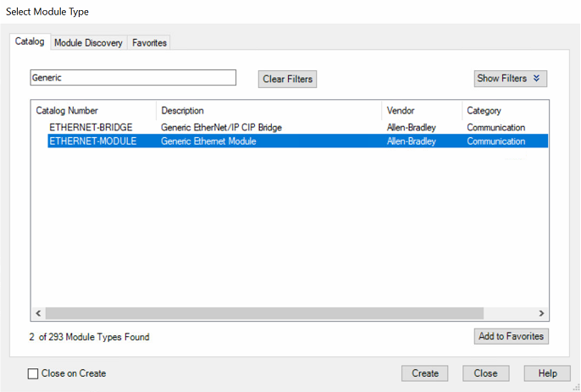Switch to the Favorites tab
The height and width of the screenshot is (392, 581).
click(x=149, y=42)
